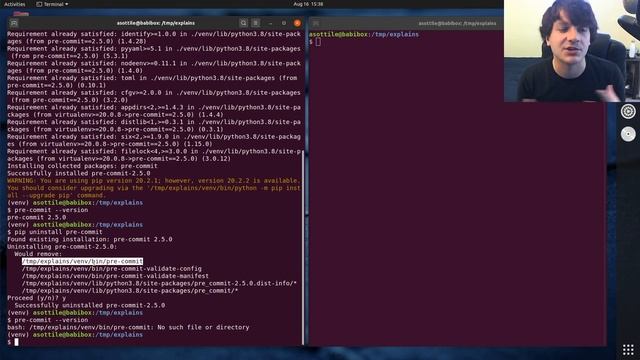Screen dimensions: 640x360
Task: Click the site-packages/pre_commit/* path line
Action: [130, 291]
